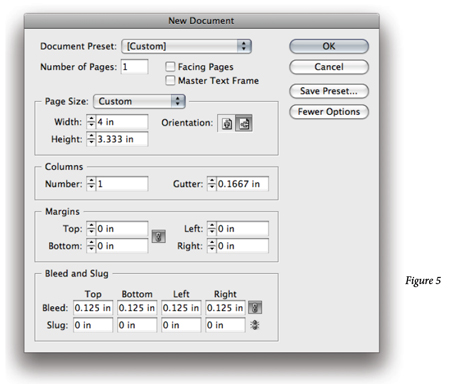
Task: Click the Slug Left field
Action: pos(181,325)
